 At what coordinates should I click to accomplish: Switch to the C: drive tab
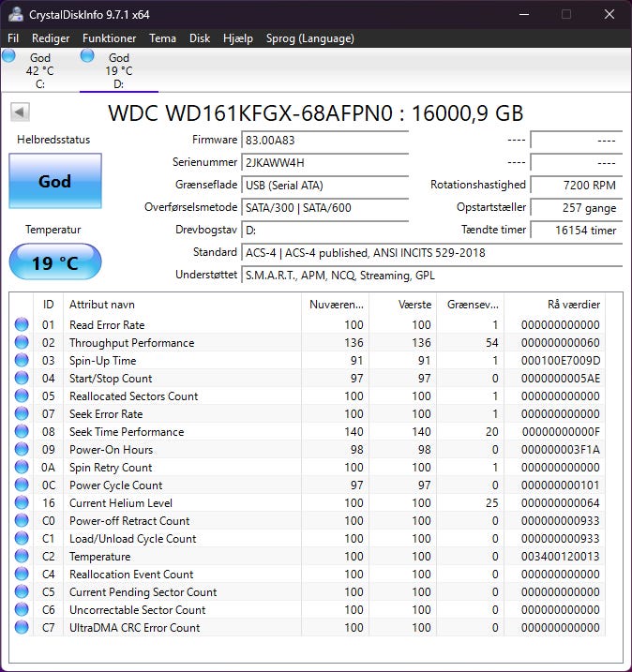(x=39, y=71)
